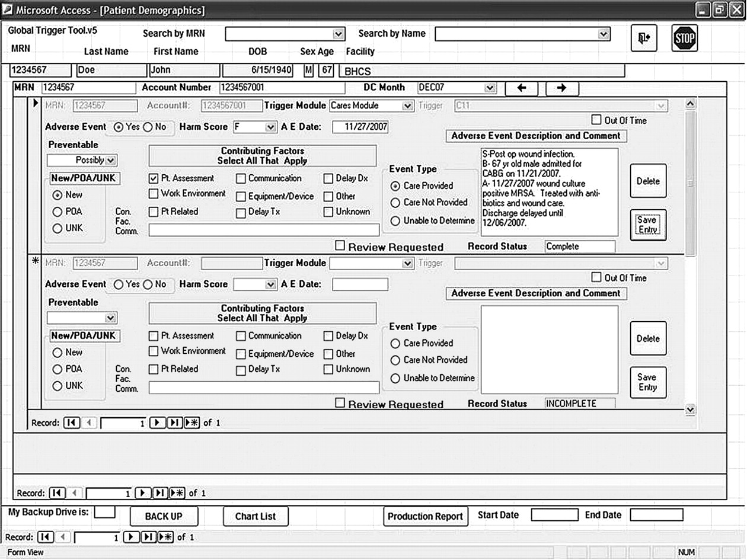Click next-record button in inner Record navigator
Viewport: 747px width, 560px height.
[157, 423]
